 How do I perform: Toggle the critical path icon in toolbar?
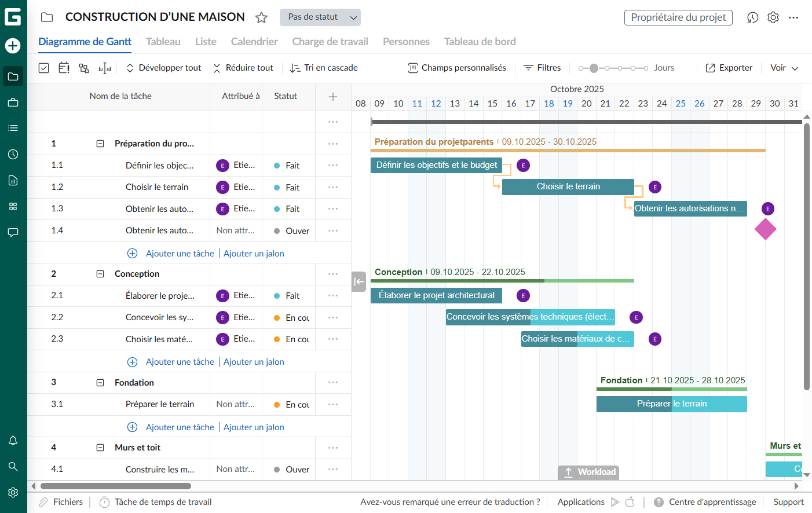point(83,68)
